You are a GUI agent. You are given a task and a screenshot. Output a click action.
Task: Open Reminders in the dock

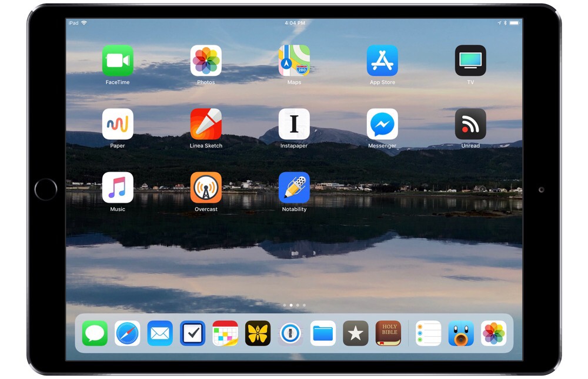pos(428,333)
